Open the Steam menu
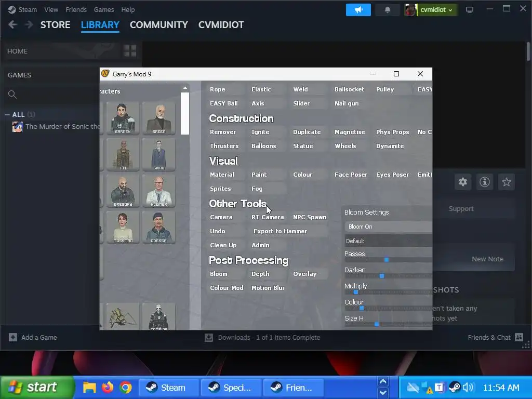The image size is (532, 399). 27,9
